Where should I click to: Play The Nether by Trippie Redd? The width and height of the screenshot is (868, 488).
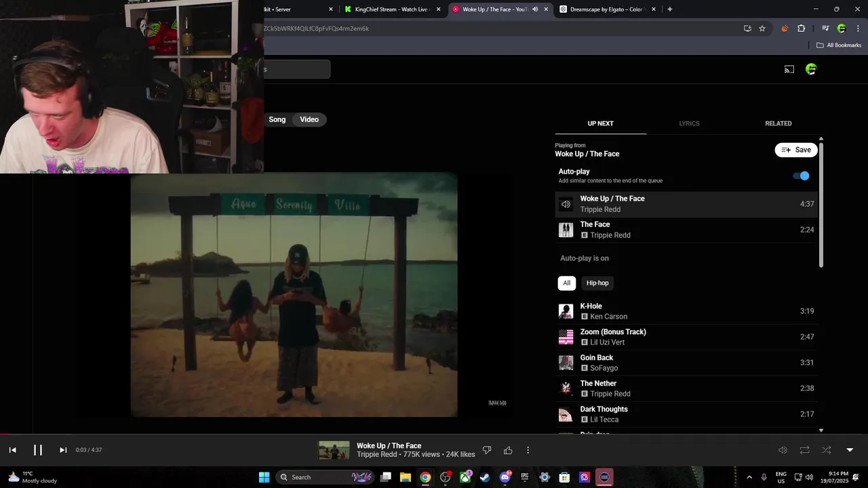tap(686, 388)
